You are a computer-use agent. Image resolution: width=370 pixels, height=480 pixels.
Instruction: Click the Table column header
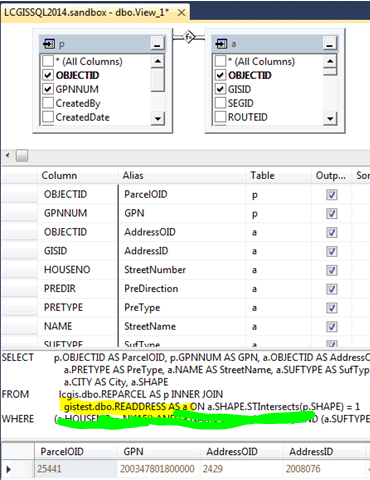(x=279, y=176)
